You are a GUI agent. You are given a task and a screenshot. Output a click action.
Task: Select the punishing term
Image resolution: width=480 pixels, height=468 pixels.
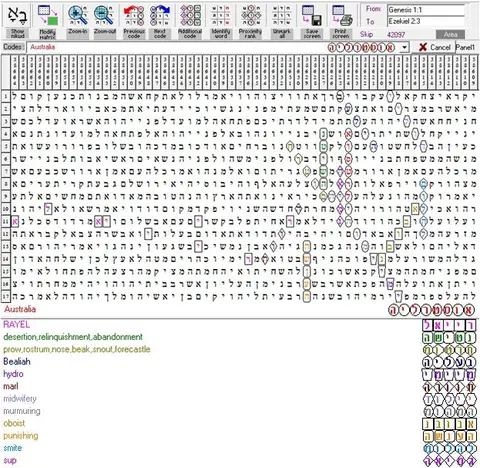[21, 435]
